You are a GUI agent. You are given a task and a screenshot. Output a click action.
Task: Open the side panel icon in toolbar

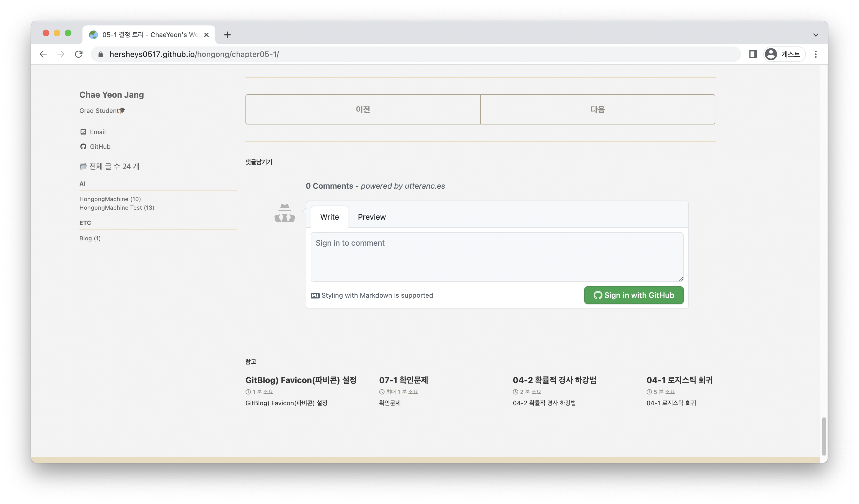753,54
